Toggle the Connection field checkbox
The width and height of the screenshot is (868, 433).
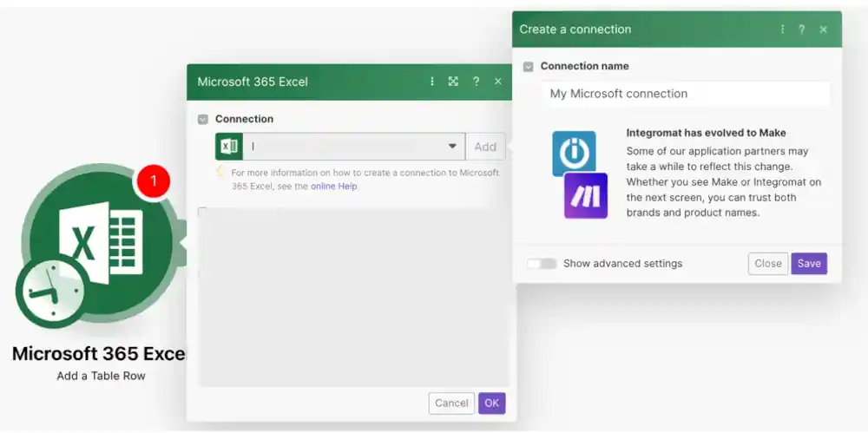tap(203, 119)
